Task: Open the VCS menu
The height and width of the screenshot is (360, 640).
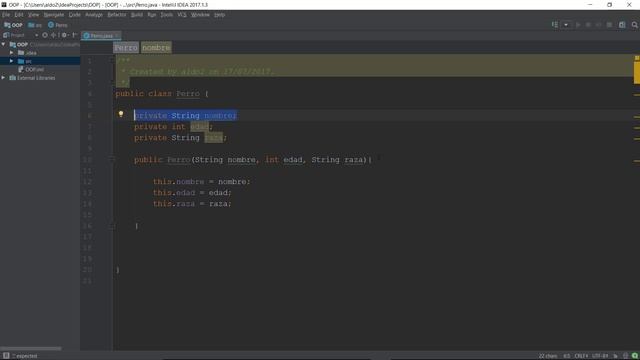Action: (182, 15)
